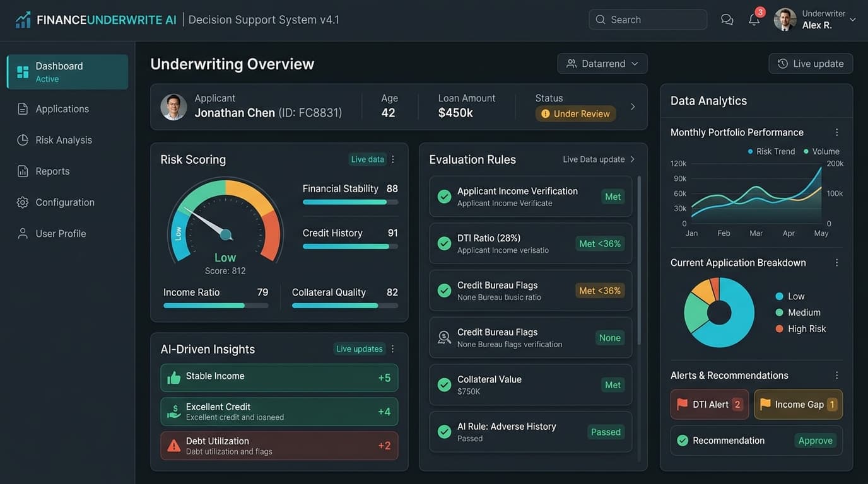Image resolution: width=868 pixels, height=484 pixels.
Task: Select the Dashboard menu item
Action: point(67,72)
